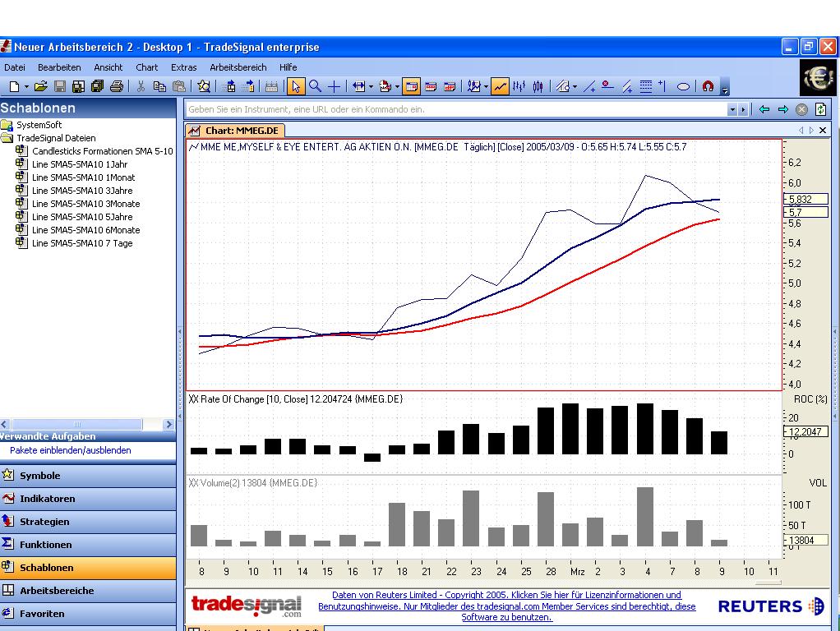Click the grey stop loading icon
This screenshot has width=840, height=631.
801,109
